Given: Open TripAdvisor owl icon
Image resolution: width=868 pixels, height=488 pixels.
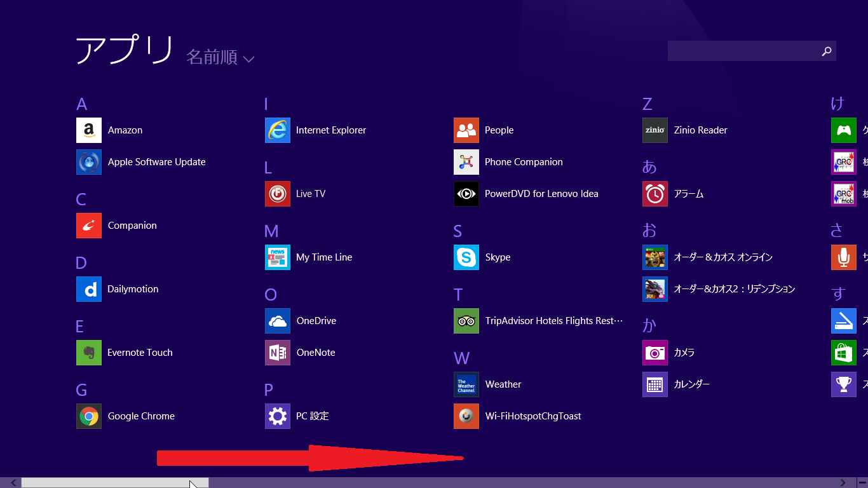Looking at the screenshot, I should coord(466,321).
